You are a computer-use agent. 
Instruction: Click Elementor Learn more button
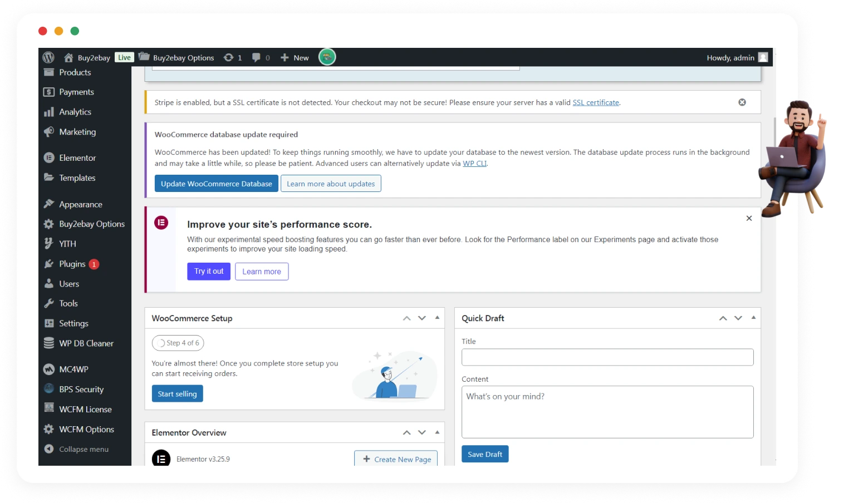[x=262, y=272]
